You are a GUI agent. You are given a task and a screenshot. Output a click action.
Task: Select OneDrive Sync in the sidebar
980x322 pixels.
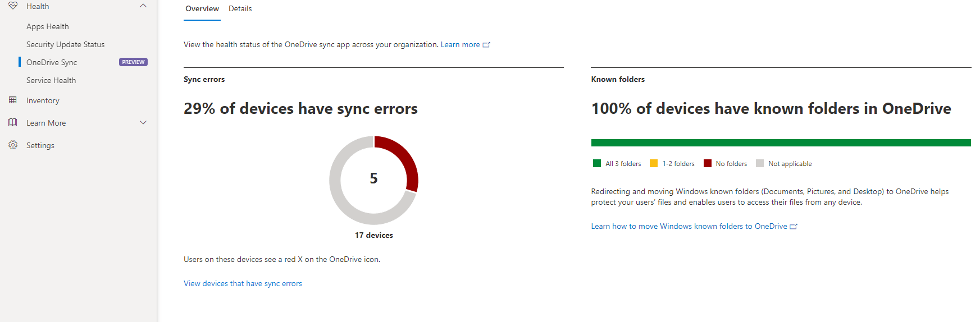pyautogui.click(x=52, y=62)
